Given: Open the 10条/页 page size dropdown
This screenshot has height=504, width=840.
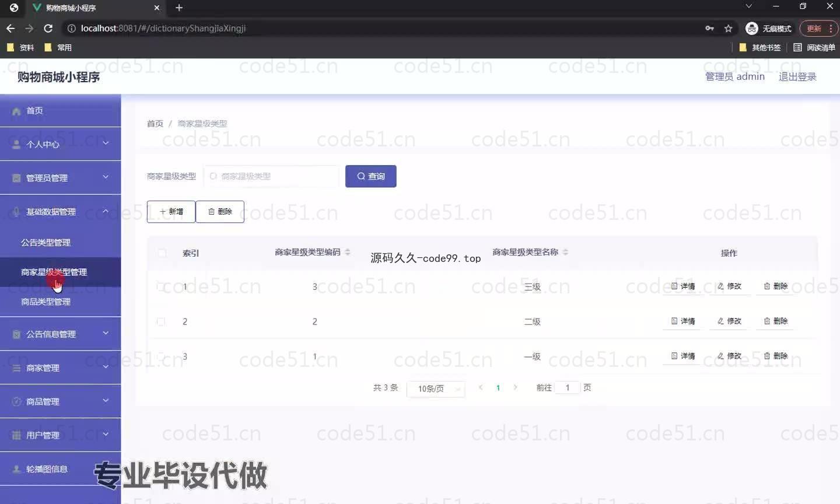Looking at the screenshot, I should [436, 388].
